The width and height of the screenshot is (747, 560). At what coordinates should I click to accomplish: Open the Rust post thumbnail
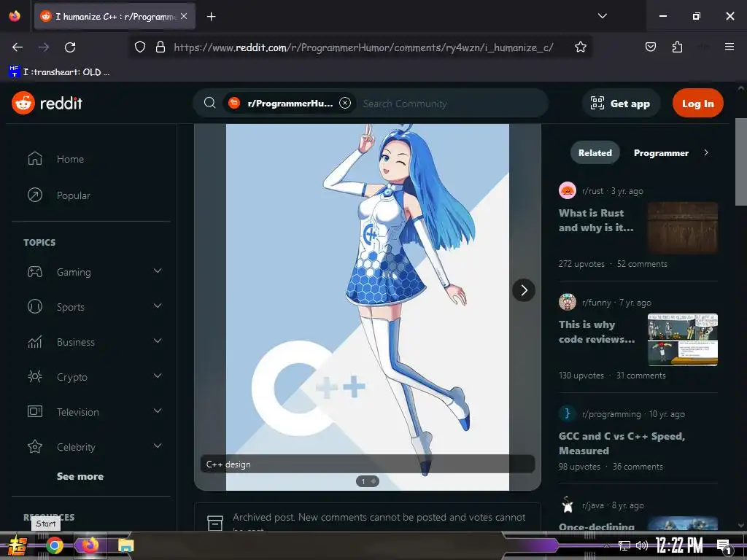pos(682,227)
